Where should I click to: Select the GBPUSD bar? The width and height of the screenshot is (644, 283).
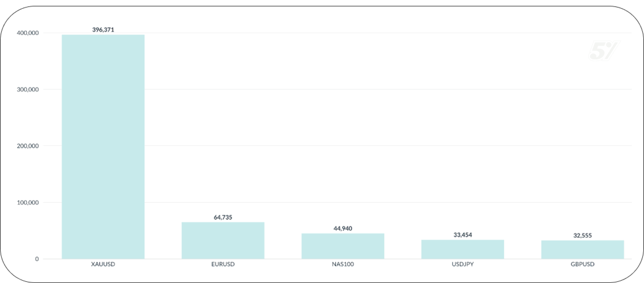[582, 249]
